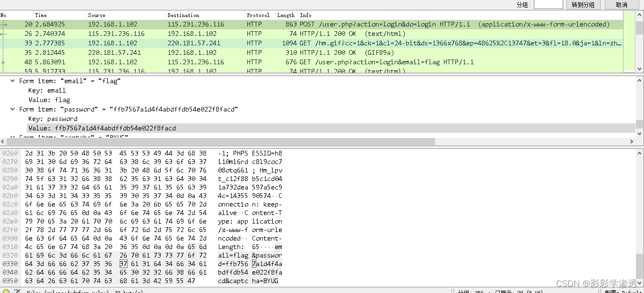
Task: Click the packet list up scroll arrow
Action: (x=640, y=15)
